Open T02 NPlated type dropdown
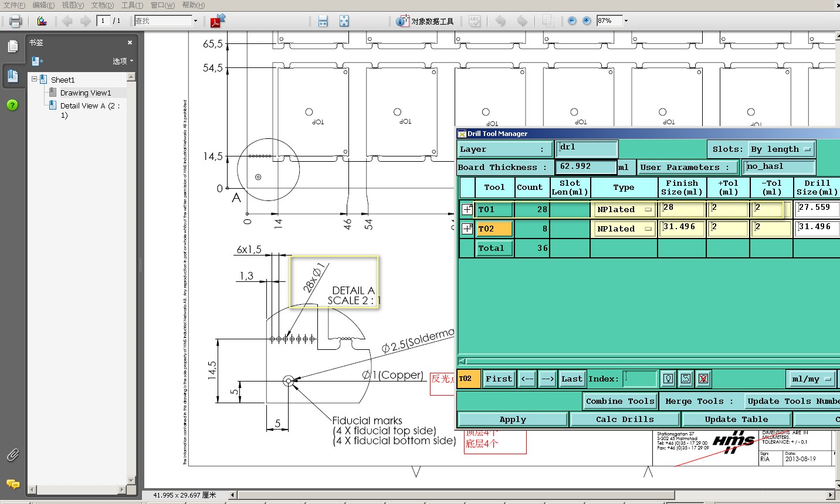The width and height of the screenshot is (840, 504). coord(624,229)
